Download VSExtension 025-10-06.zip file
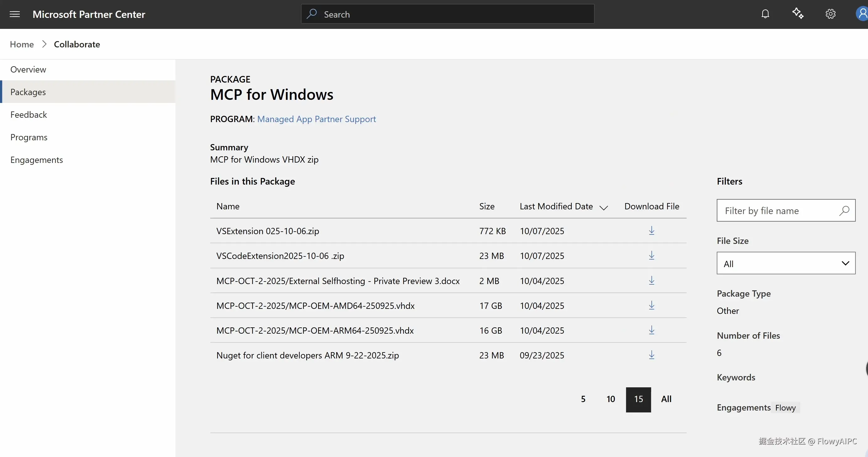Viewport: 868px width, 457px height. click(651, 231)
